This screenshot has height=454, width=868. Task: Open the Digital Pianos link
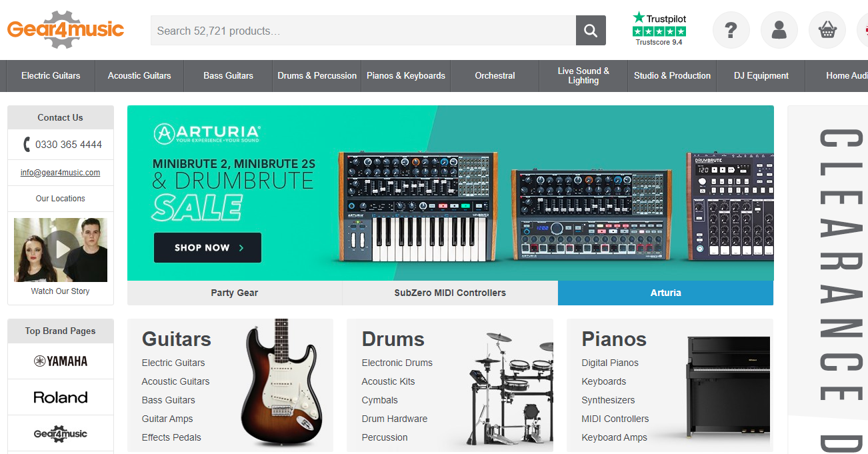pos(610,363)
